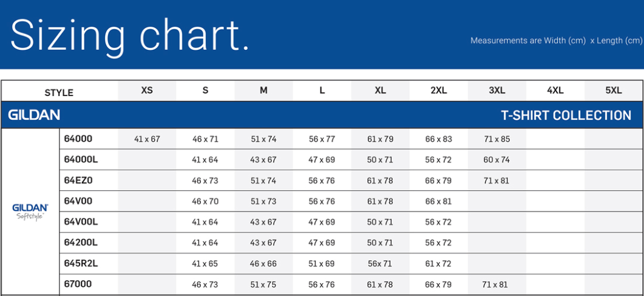The height and width of the screenshot is (296, 644).
Task: Select the 56x 71 cell in 645R2L row
Action: tap(379, 263)
